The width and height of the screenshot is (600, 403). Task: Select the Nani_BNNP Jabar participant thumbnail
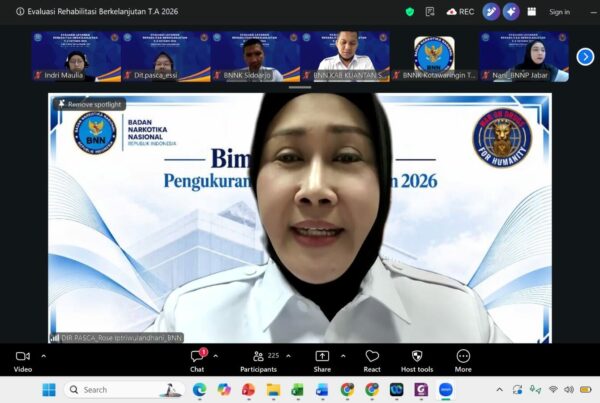(524, 57)
